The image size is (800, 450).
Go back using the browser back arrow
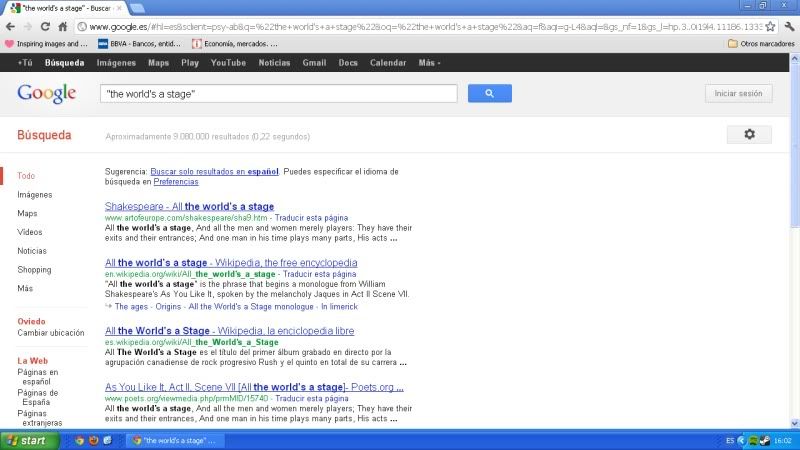tap(10, 27)
